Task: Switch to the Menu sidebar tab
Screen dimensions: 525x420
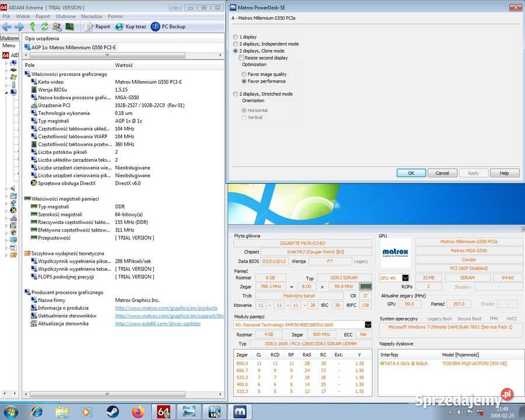Action: point(9,45)
